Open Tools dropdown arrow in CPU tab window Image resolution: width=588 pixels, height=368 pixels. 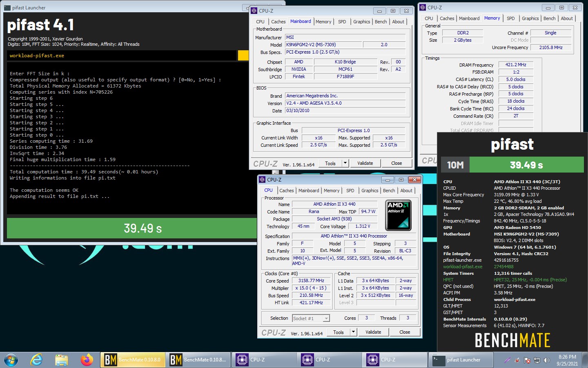(x=353, y=332)
